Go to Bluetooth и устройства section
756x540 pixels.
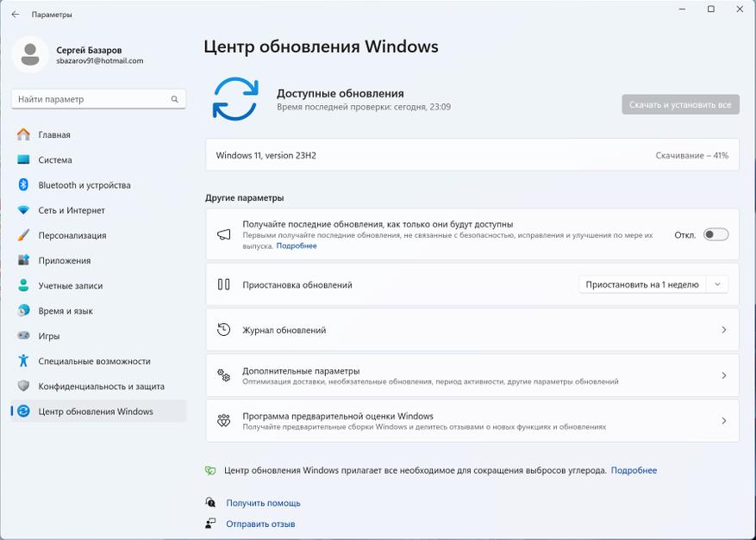pos(98,185)
